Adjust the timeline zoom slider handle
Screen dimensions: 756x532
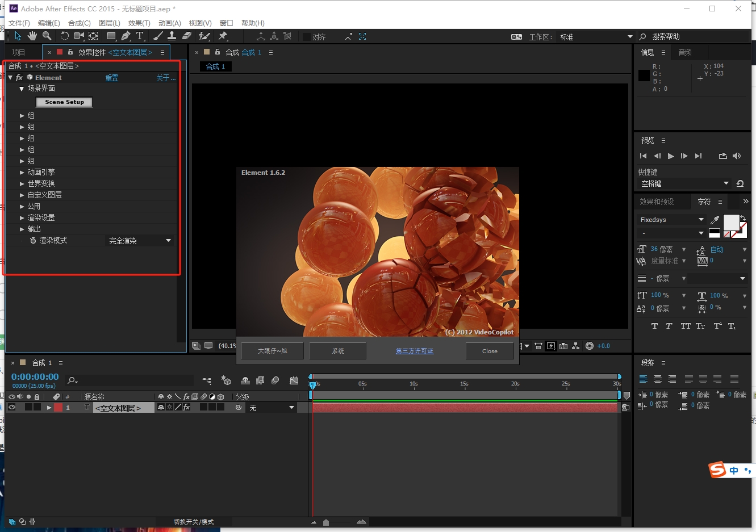pyautogui.click(x=326, y=522)
